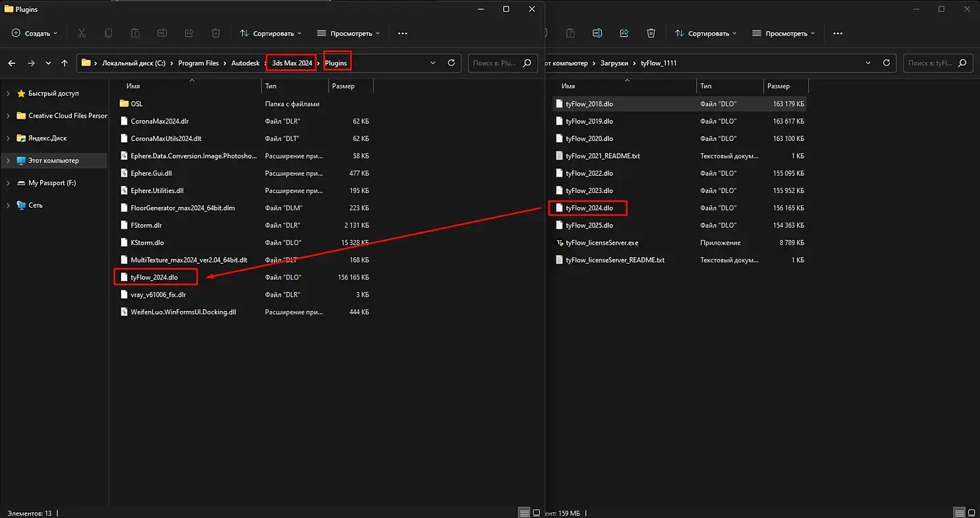Select Быстрый доступ in the sidebar
This screenshot has width=980, height=518.
point(53,94)
